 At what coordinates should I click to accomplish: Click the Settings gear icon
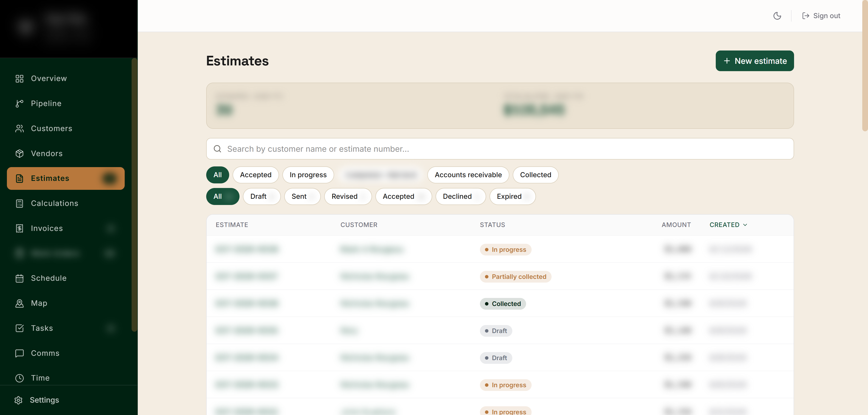[19, 400]
